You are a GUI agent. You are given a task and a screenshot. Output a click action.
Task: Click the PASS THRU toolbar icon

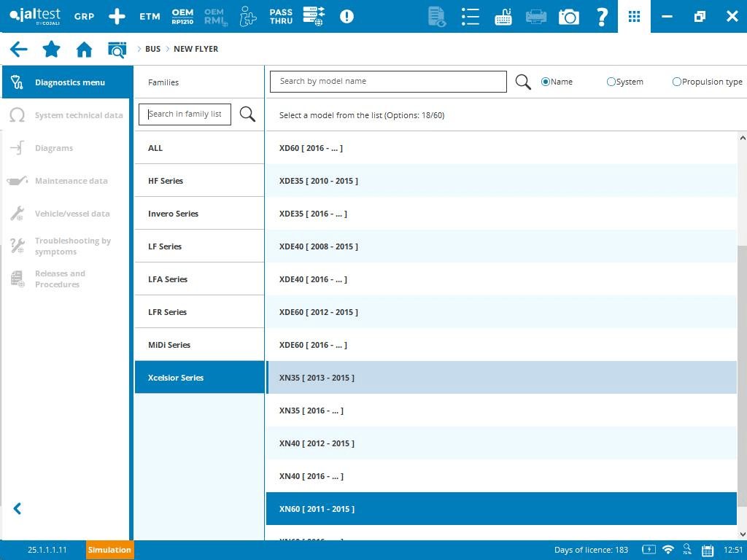281,16
